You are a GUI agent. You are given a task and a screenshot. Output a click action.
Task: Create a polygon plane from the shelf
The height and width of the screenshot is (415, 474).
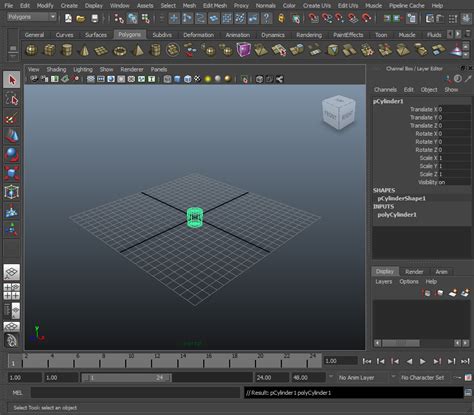pos(101,50)
